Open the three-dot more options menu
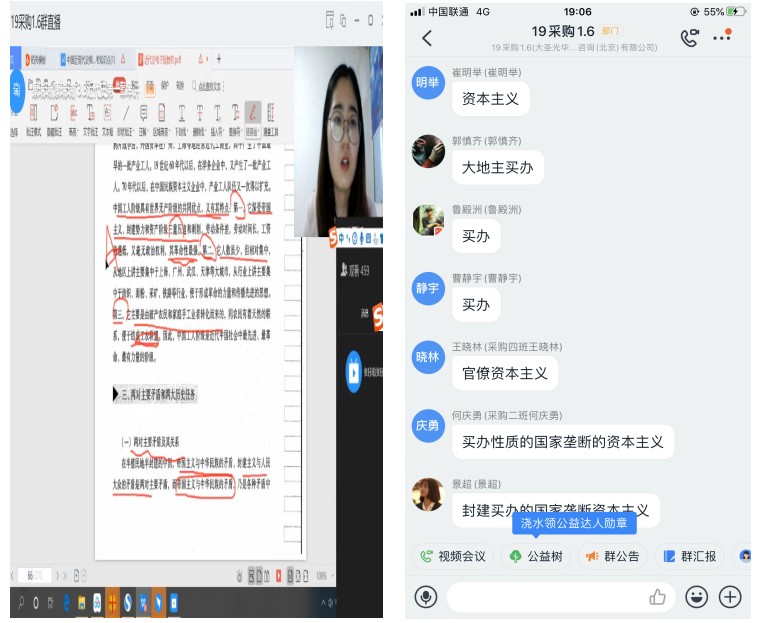Viewport: 757px width, 623px height. [x=722, y=38]
